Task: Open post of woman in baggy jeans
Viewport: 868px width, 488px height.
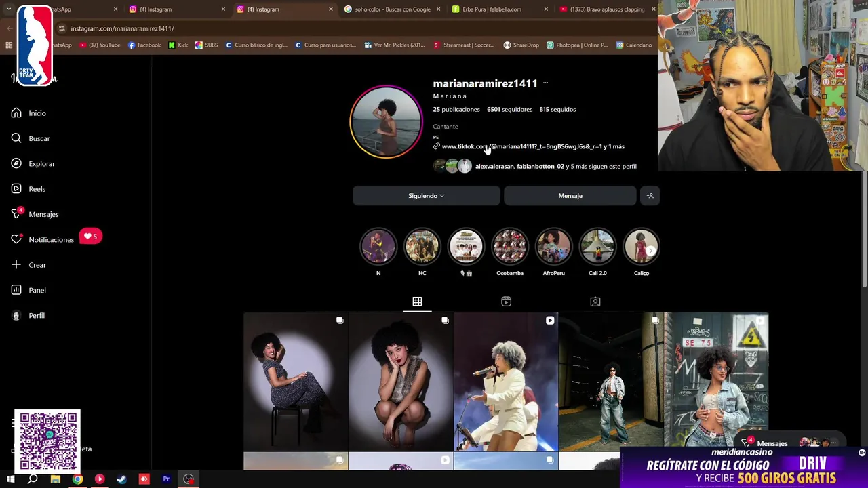Action: click(x=611, y=382)
